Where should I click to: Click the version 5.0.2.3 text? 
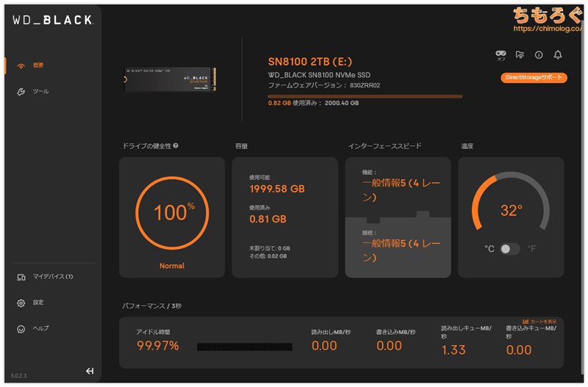pos(19,376)
